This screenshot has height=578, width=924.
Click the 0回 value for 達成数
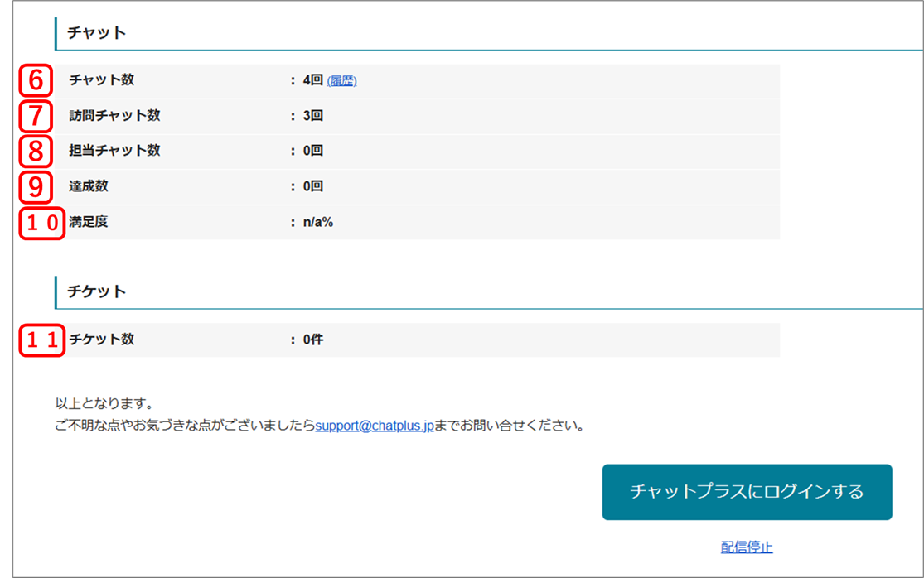click(x=313, y=186)
